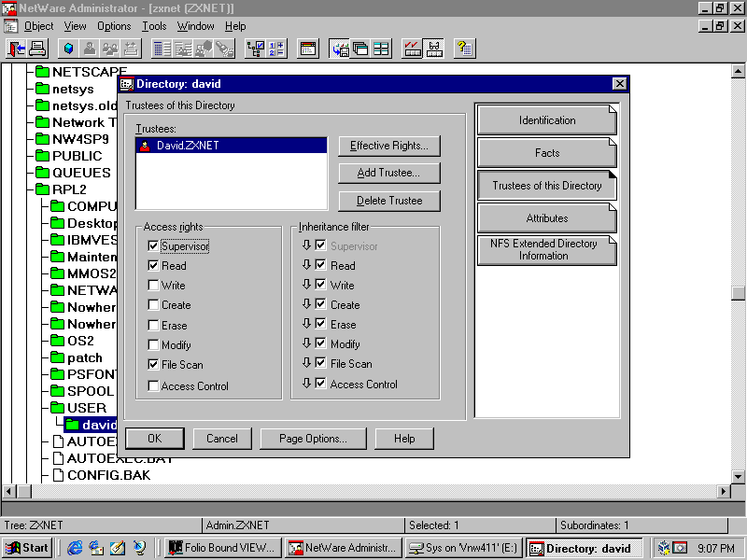The width and height of the screenshot is (747, 560).
Task: Click the notepad-with-pencil quick launch icon
Action: coord(118,548)
